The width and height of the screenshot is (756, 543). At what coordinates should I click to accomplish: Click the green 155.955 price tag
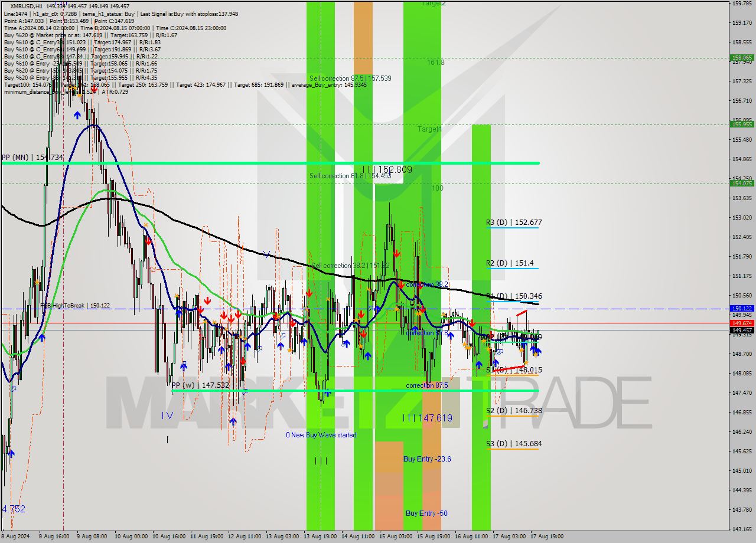click(x=742, y=125)
